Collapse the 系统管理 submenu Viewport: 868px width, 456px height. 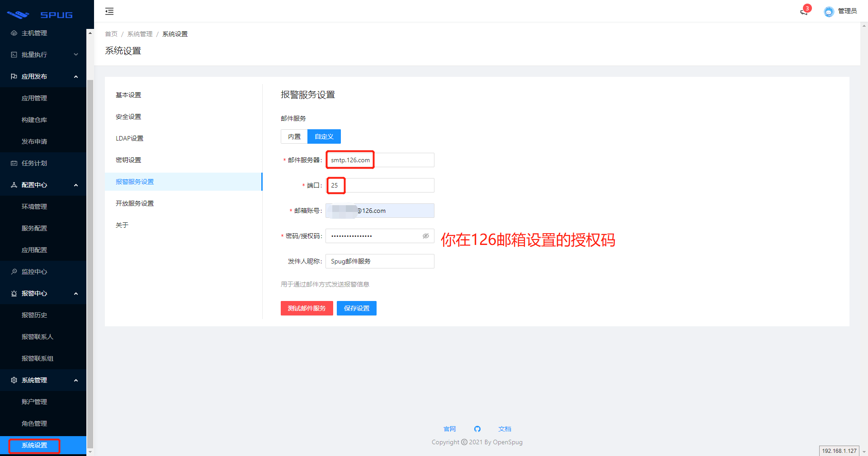pos(43,380)
